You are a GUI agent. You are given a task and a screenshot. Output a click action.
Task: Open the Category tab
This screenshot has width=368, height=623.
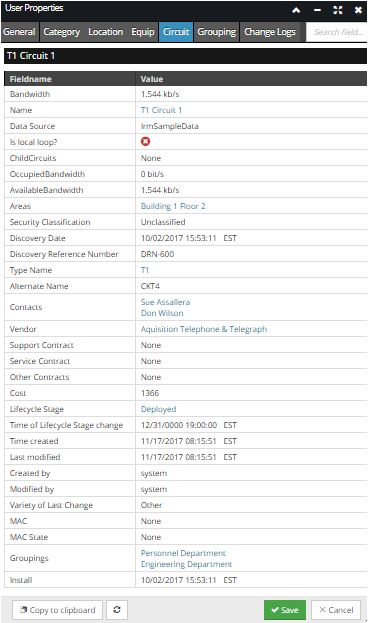(62, 32)
